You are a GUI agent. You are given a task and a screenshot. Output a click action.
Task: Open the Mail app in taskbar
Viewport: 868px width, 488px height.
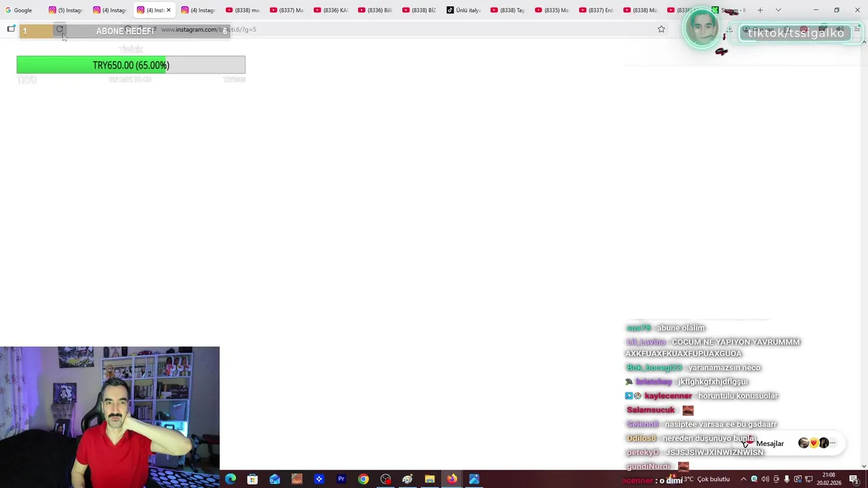click(x=275, y=479)
